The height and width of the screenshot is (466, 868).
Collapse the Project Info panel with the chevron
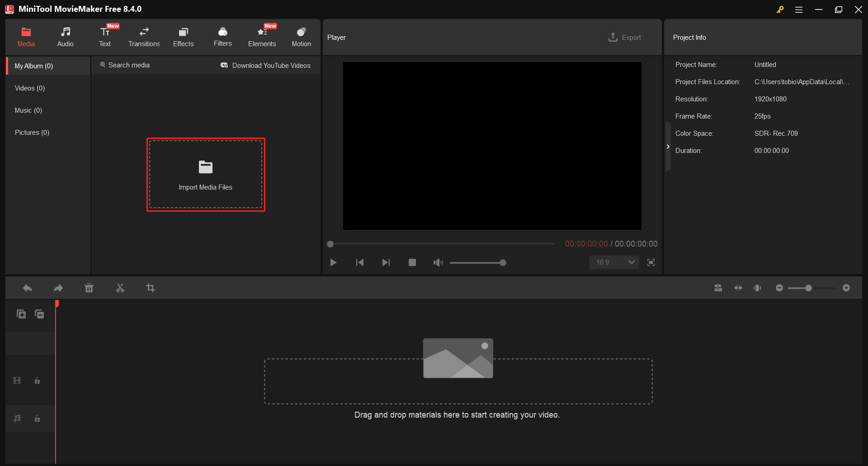[x=668, y=146]
